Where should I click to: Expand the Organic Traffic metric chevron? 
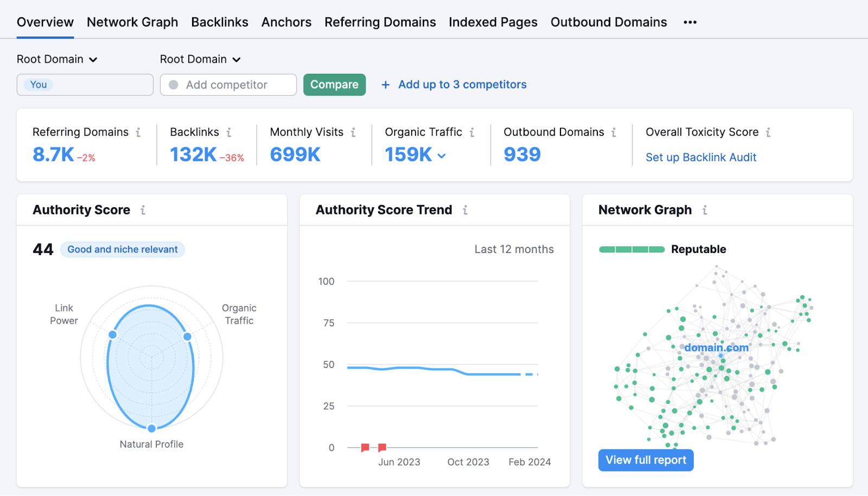point(442,156)
